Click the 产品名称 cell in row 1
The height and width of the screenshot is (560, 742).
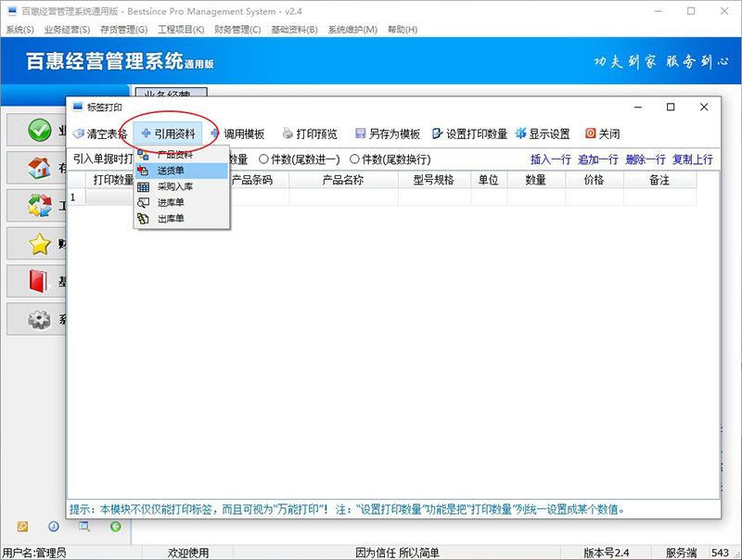[343, 197]
